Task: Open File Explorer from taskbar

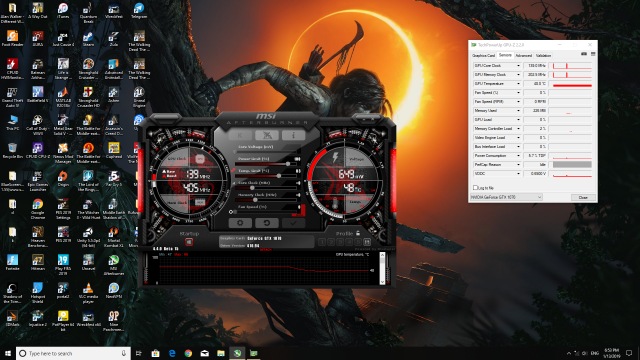Action: 221,353
